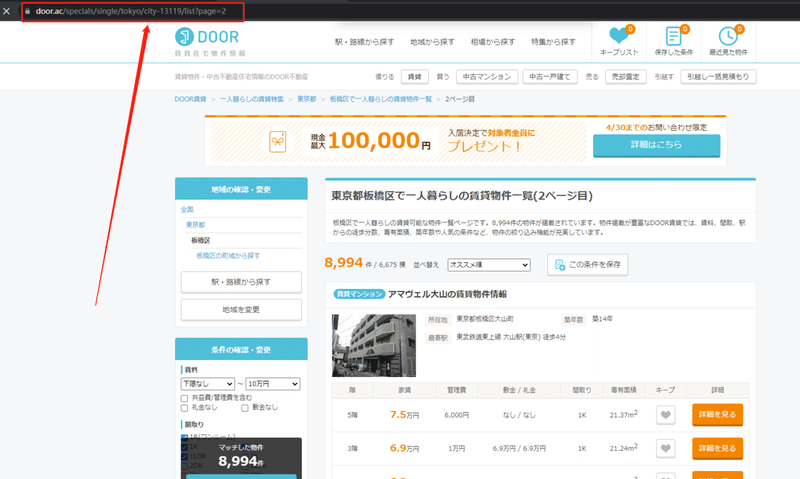Click 板橋区で一人暮らしの賃貸物件一覧 breadcrumb link
Viewport: 800px width, 479px height.
pos(381,99)
